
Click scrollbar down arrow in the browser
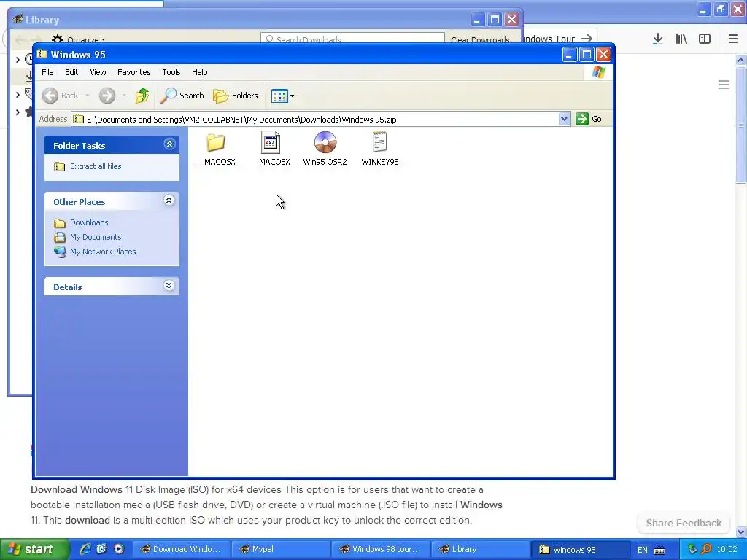click(x=741, y=532)
